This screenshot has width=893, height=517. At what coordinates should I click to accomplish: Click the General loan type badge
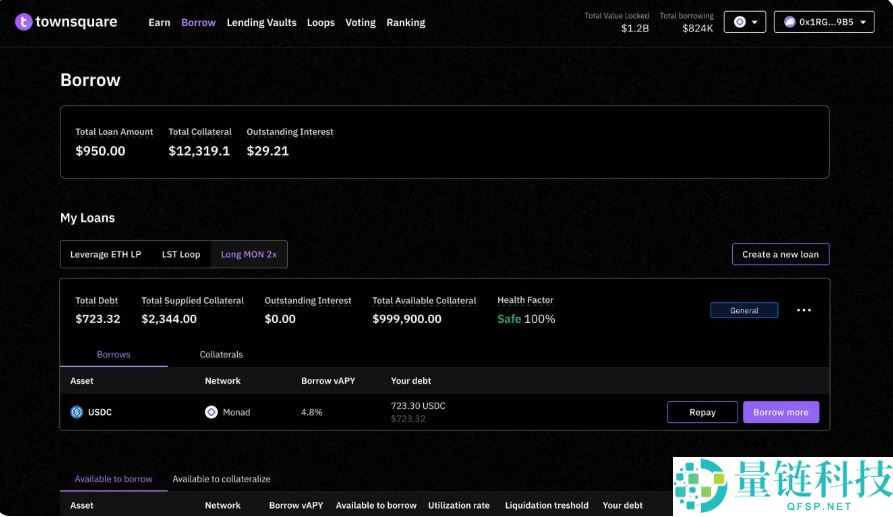[744, 311]
